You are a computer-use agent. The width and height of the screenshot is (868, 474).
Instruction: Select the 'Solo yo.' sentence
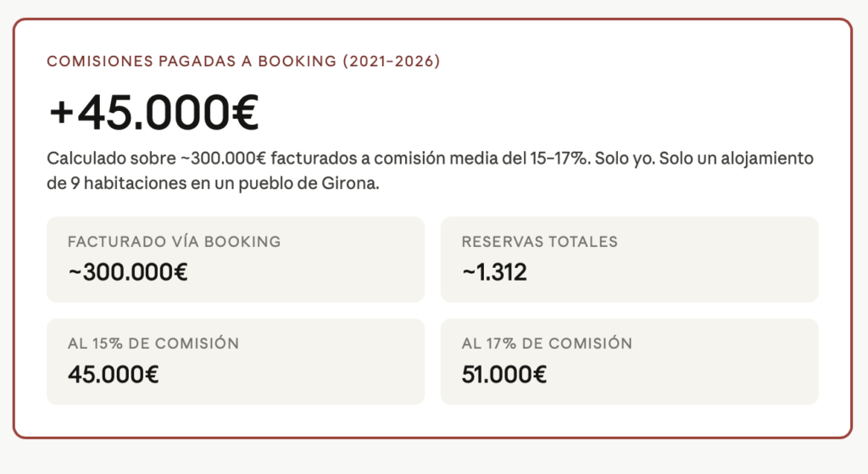coord(626,159)
